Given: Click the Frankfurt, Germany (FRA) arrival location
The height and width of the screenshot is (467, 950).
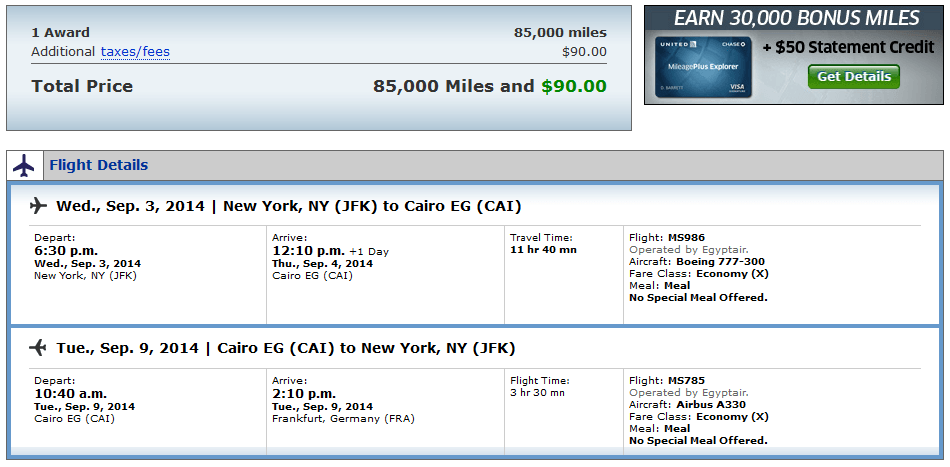Looking at the screenshot, I should 344,419.
